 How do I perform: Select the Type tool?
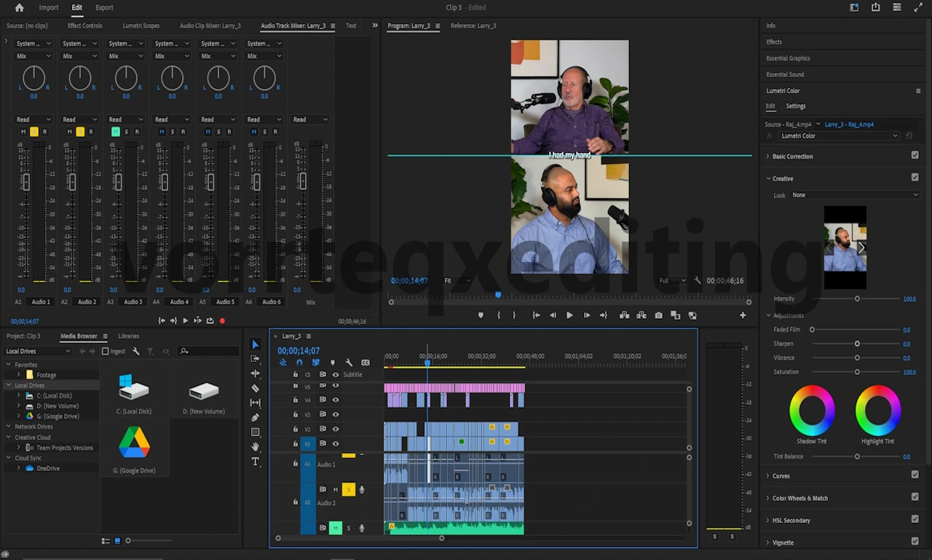point(256,462)
